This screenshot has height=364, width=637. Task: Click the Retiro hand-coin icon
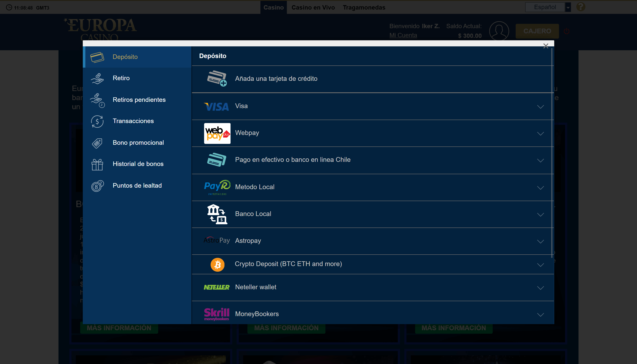[x=97, y=78]
